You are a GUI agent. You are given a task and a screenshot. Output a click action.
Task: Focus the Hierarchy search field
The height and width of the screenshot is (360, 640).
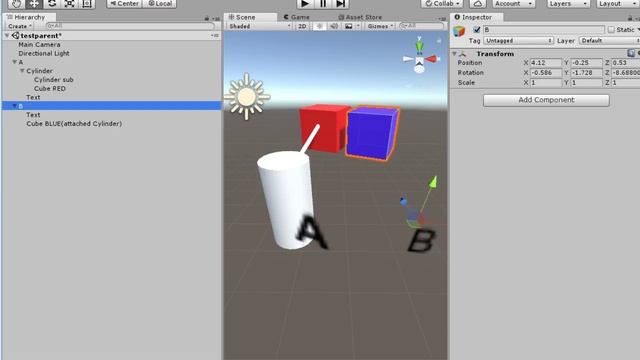[130, 26]
